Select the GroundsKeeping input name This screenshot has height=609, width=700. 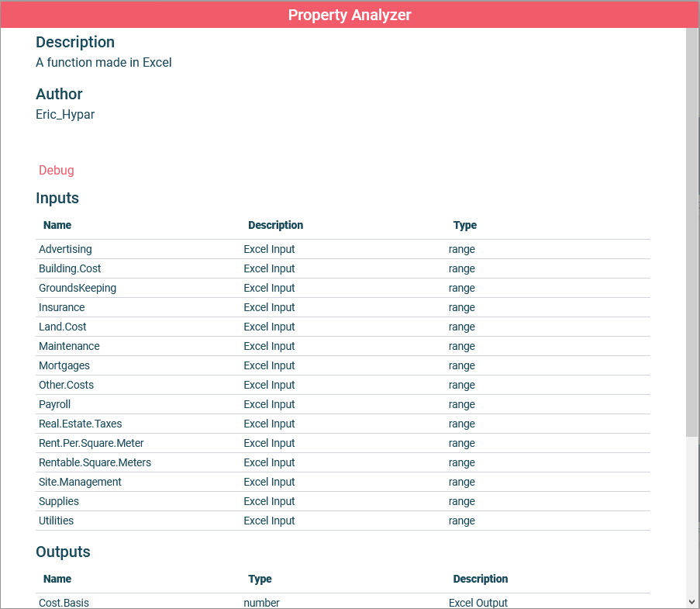click(x=78, y=288)
